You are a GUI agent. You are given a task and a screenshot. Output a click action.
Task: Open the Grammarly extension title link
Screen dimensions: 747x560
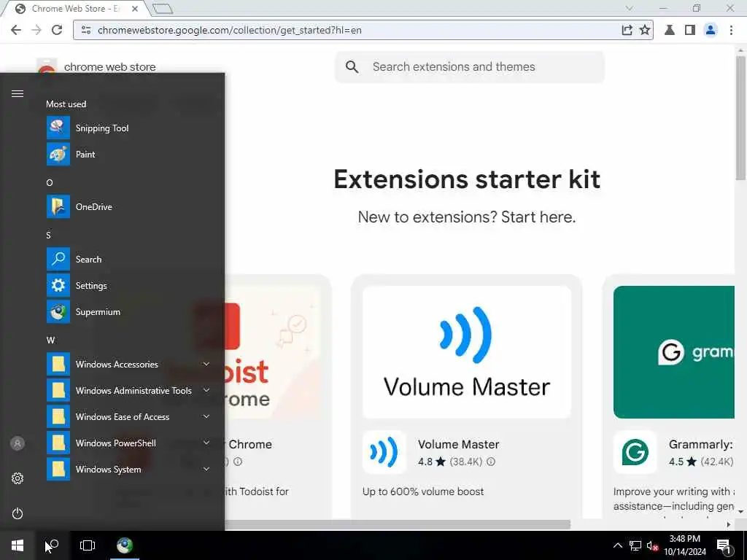pyautogui.click(x=701, y=444)
